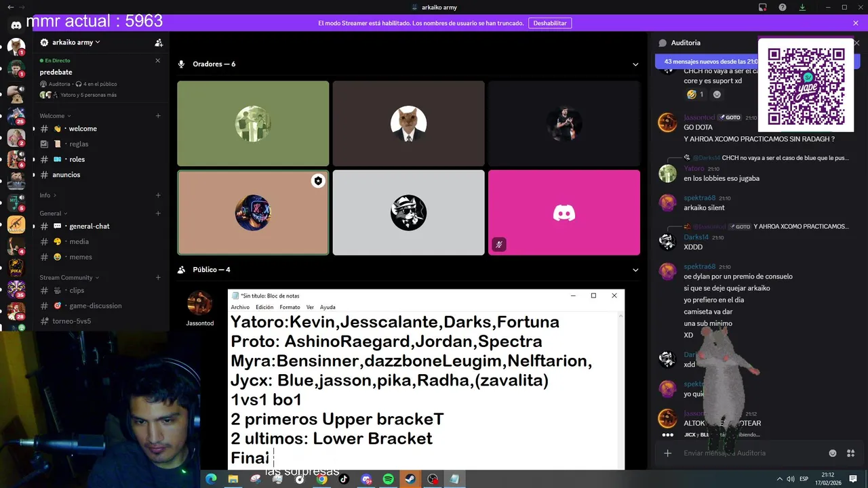The width and height of the screenshot is (868, 488).
Task: Click the muted icon on the pink Discord tile
Action: pos(499,245)
